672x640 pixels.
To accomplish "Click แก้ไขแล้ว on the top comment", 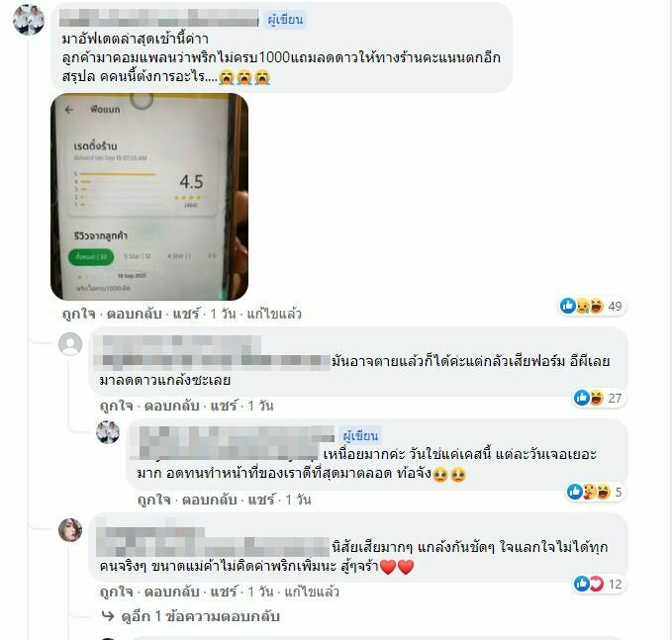I will point(274,314).
